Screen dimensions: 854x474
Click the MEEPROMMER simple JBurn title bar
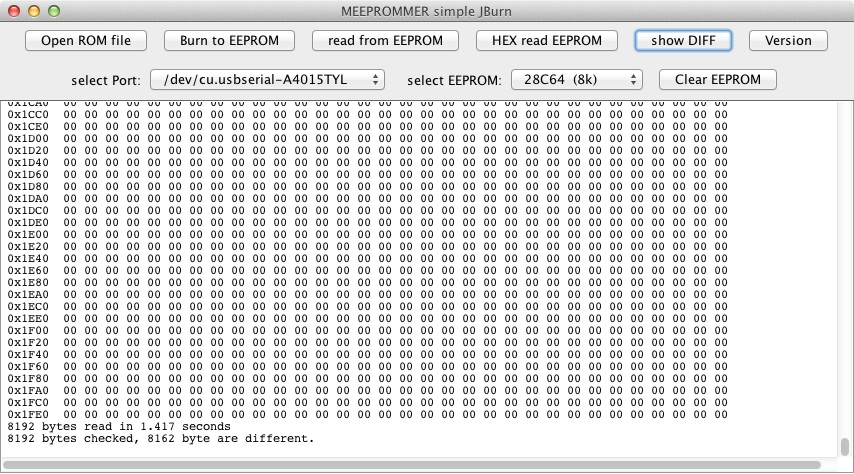coord(427,10)
